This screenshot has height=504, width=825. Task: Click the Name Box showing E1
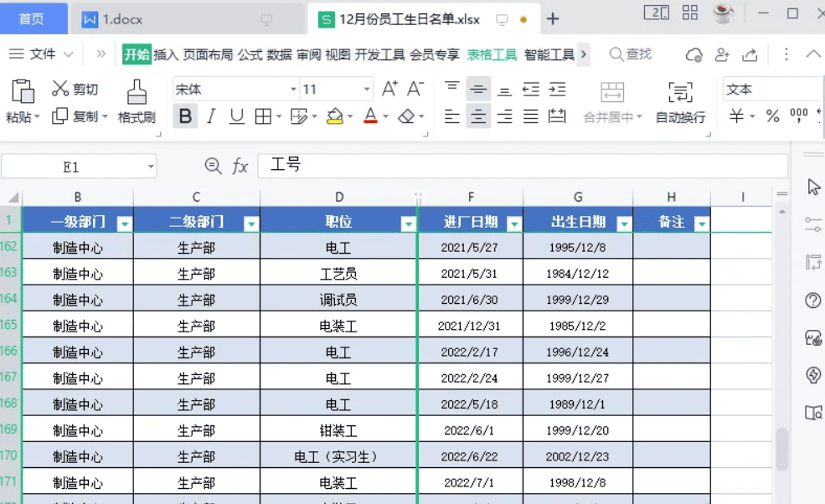click(x=70, y=166)
